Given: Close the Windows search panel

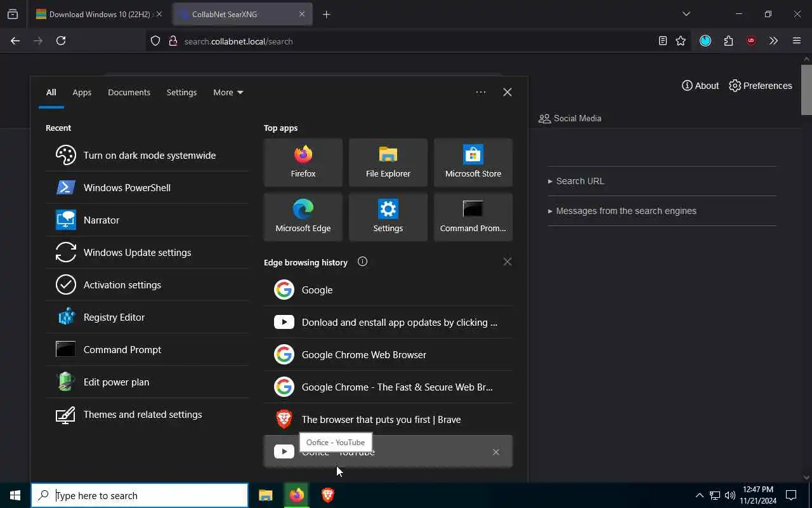Looking at the screenshot, I should tap(507, 92).
